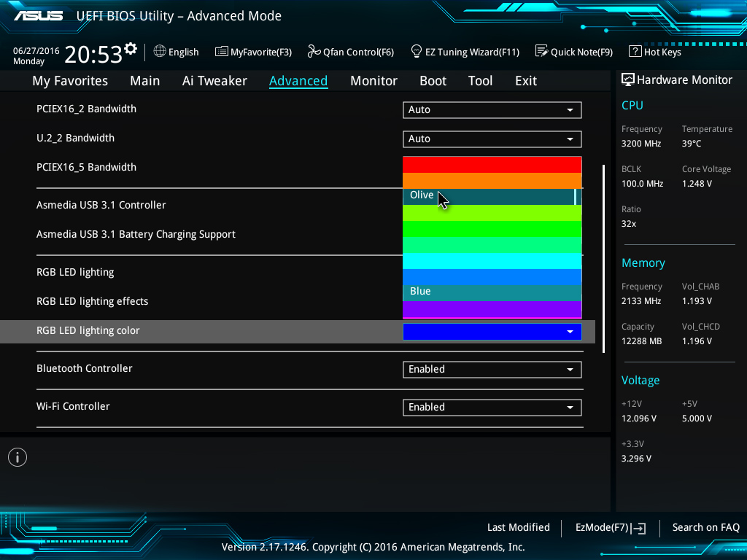Click the Hardware Monitor display icon
The height and width of the screenshot is (560, 747).
[628, 79]
